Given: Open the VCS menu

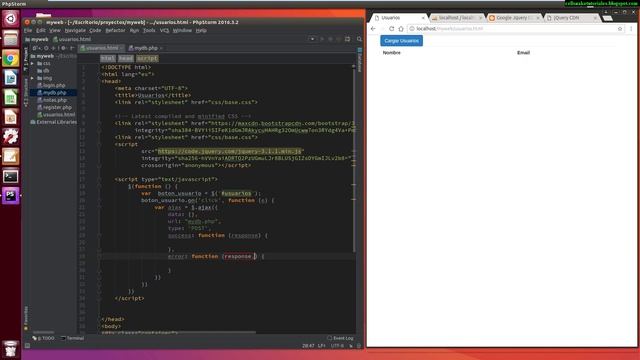Looking at the screenshot, I should pos(164,31).
